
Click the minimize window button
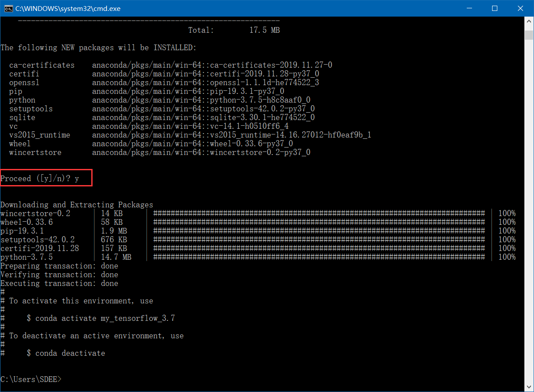pyautogui.click(x=469, y=8)
